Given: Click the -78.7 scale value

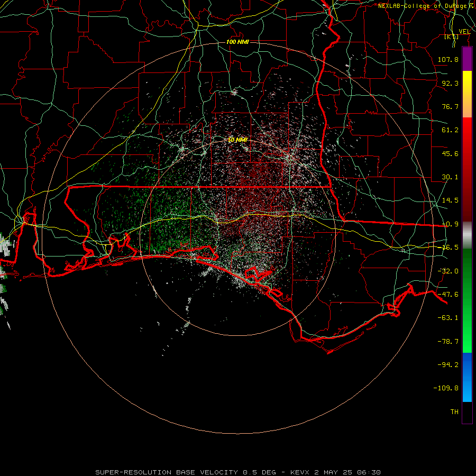Looking at the screenshot, I should (448, 342).
